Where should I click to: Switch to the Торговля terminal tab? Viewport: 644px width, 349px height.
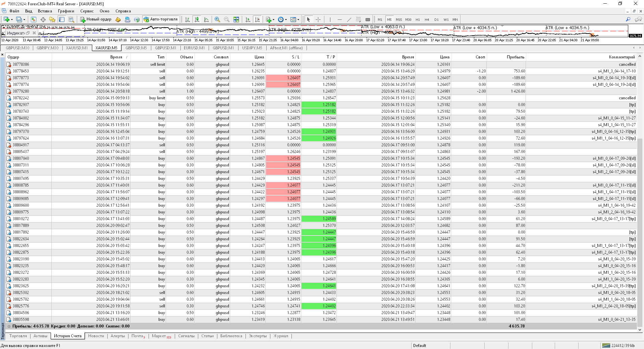click(18, 336)
